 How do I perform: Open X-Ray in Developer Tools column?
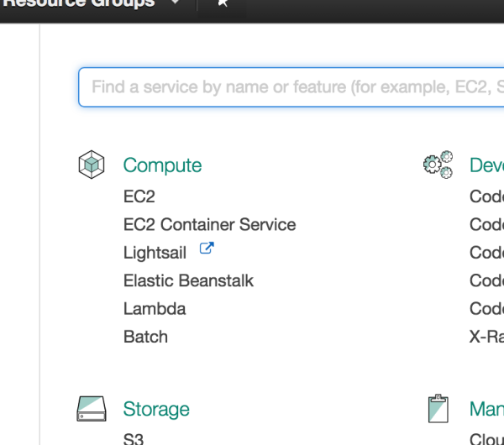(x=486, y=337)
